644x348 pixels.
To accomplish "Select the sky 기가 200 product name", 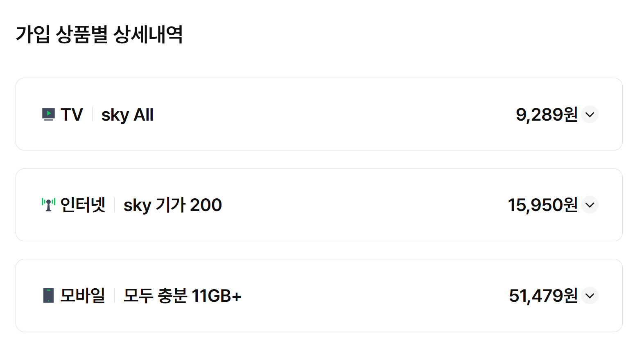I will click(172, 205).
